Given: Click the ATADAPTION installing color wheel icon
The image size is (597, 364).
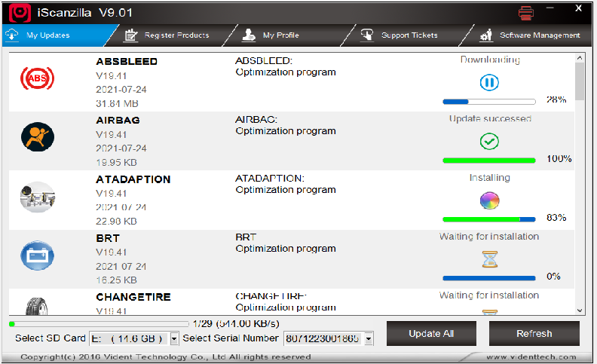Looking at the screenshot, I should [x=489, y=200].
